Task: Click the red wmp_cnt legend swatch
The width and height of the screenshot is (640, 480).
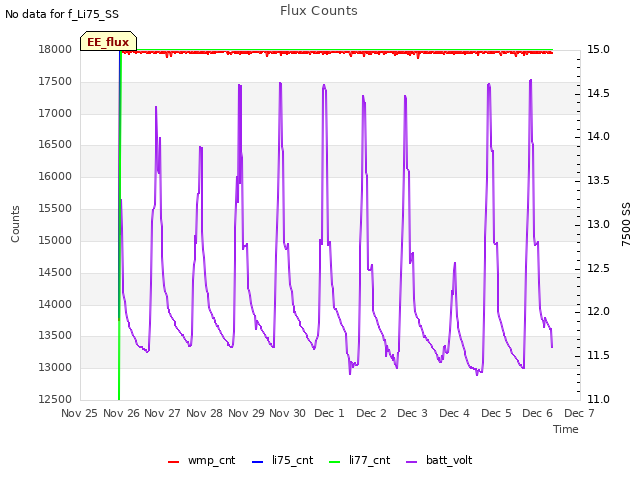Action: click(x=173, y=462)
